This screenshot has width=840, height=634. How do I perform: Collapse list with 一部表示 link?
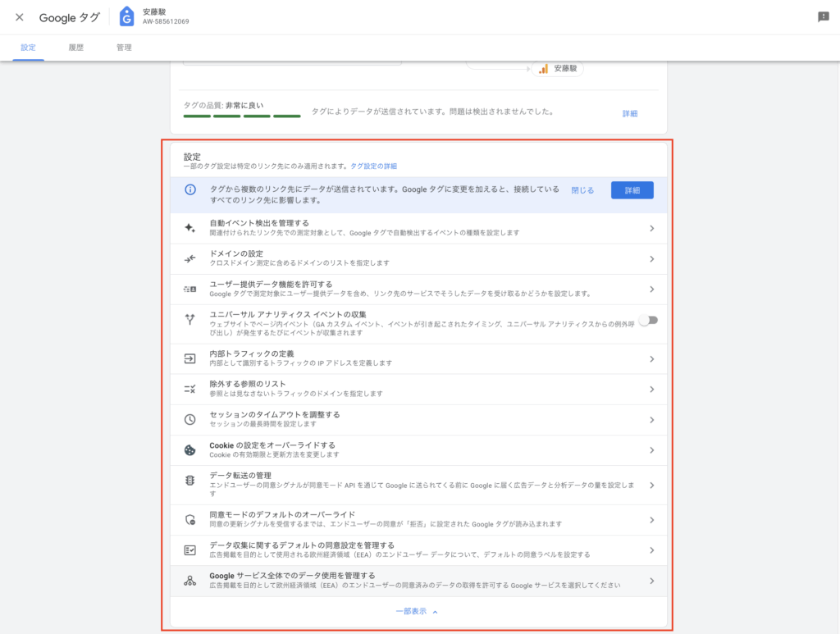[x=411, y=611]
